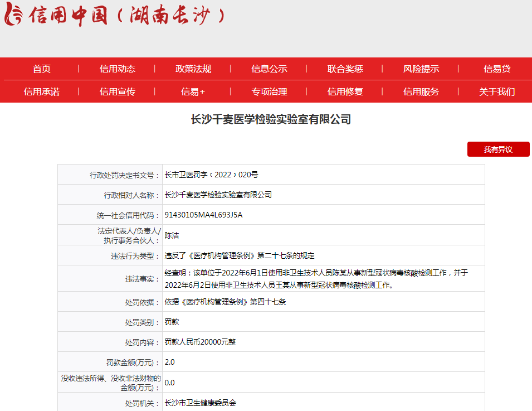Viewport: 532px width, 411px height.
Task: Click the 违法行为类型 label
Action: click(x=135, y=256)
